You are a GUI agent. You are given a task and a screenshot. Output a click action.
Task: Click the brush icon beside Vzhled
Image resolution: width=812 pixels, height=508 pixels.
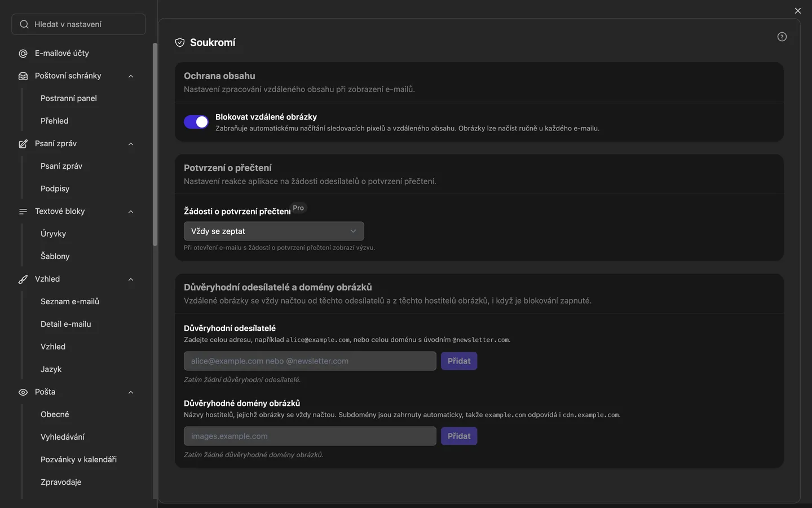click(23, 279)
